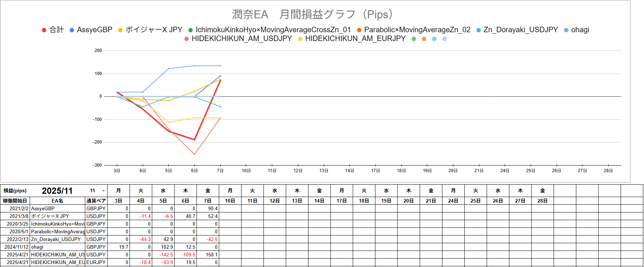The image size is (644, 267).
Task: Click the orange Parabolic×MovingAverageZn_02 legend dot
Action: [359, 30]
